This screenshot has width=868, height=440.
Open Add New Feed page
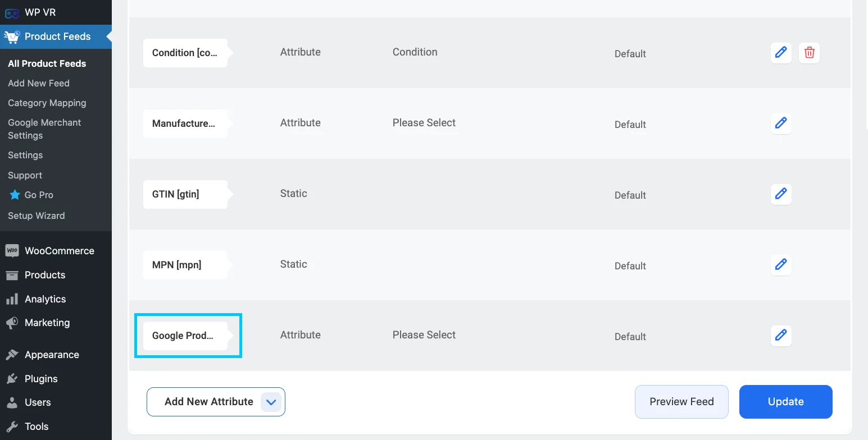coord(39,83)
